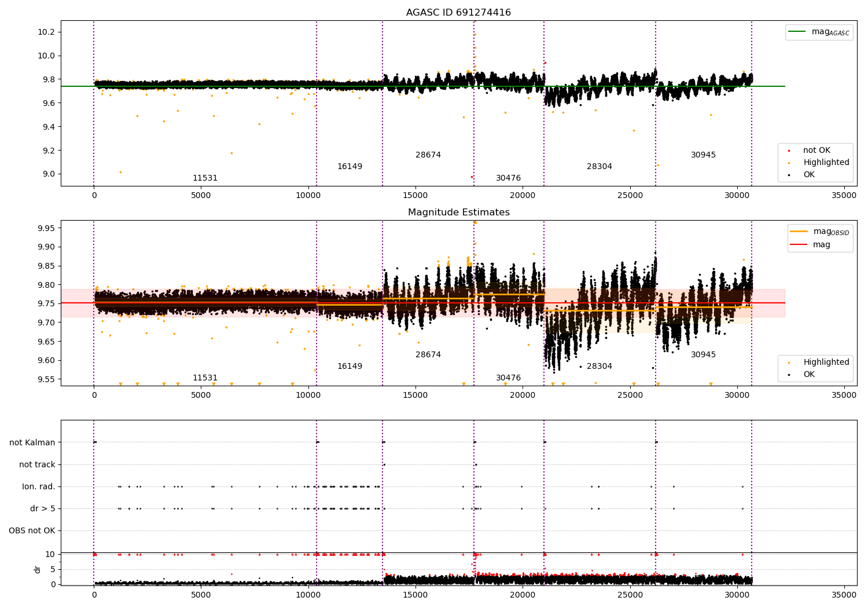Click the 'not Kalman' row label in the bottom plot
Image resolution: width=868 pixels, height=608 pixels.
[32, 443]
